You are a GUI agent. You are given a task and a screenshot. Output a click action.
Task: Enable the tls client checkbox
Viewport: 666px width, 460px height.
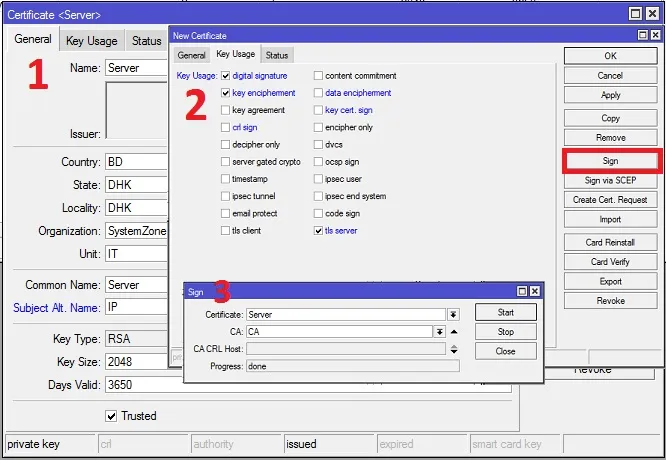point(226,230)
